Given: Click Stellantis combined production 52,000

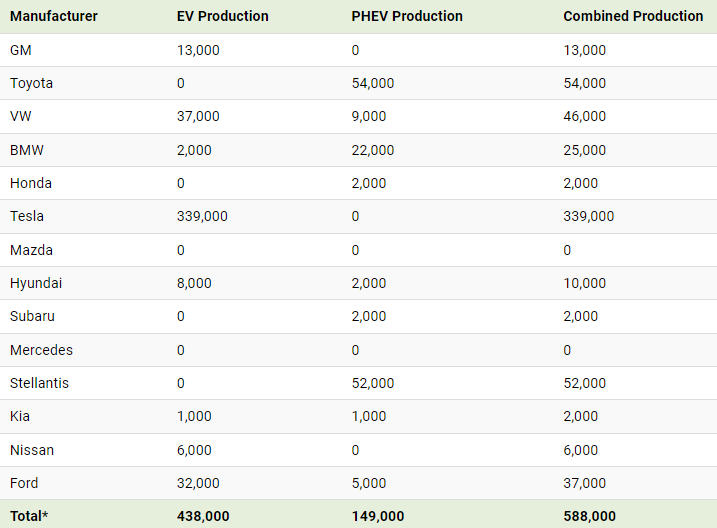Looking at the screenshot, I should [584, 383].
